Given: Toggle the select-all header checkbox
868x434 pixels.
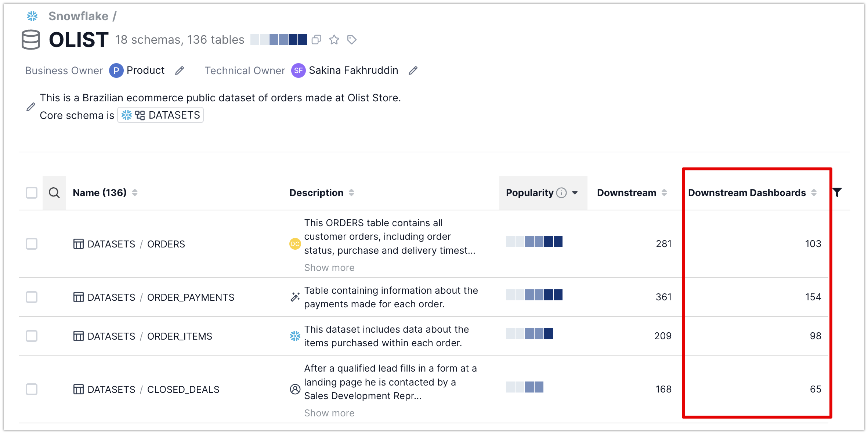Looking at the screenshot, I should [x=32, y=193].
